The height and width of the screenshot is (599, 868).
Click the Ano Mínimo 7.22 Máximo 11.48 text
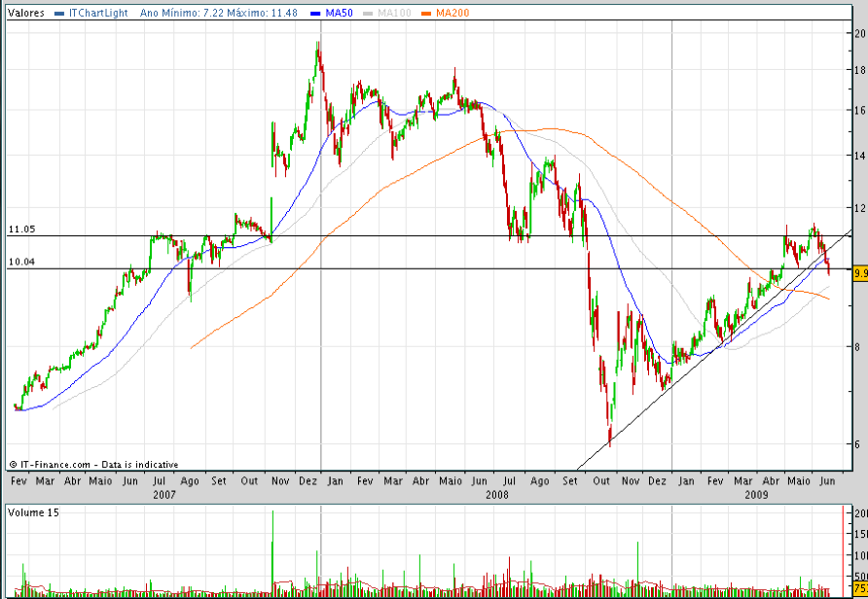[219, 13]
